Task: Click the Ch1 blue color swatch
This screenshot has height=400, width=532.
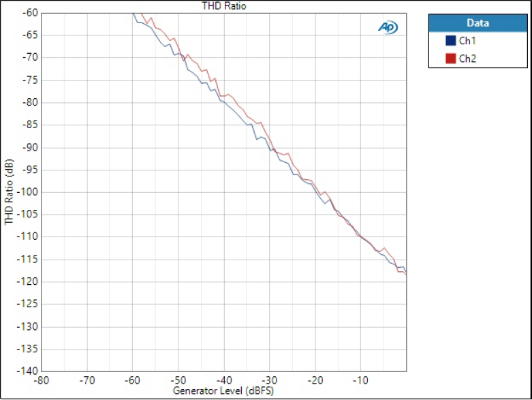Action: point(450,40)
